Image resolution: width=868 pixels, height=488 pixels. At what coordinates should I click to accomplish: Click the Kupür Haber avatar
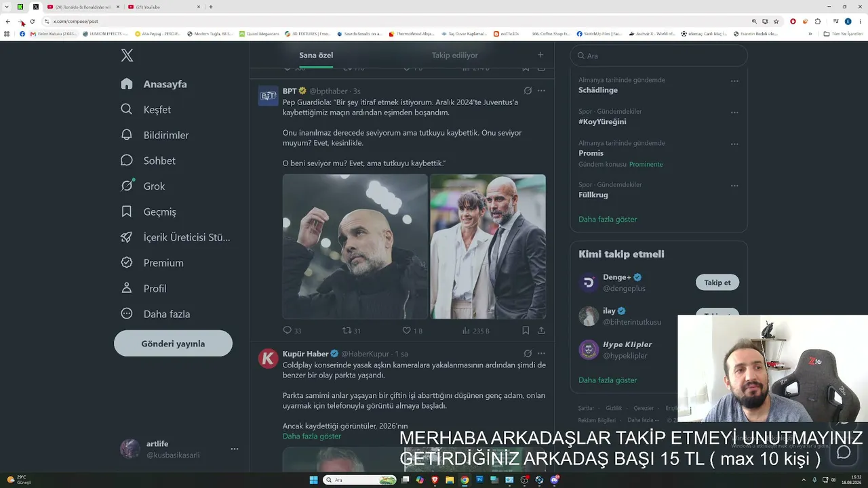point(269,359)
